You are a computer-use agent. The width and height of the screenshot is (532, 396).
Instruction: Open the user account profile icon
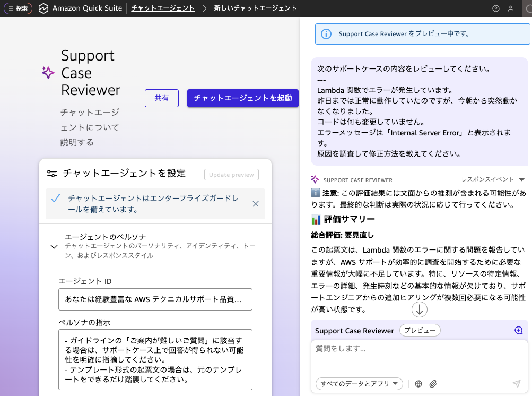pos(511,8)
